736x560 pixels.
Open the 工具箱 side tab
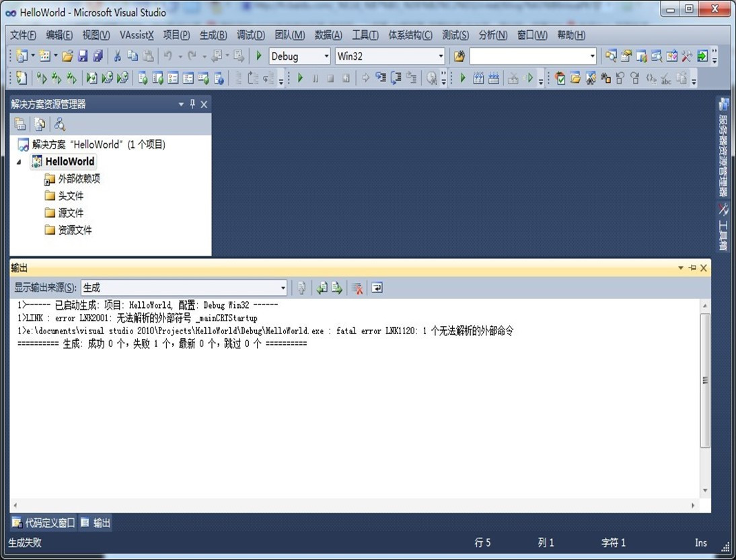click(723, 226)
